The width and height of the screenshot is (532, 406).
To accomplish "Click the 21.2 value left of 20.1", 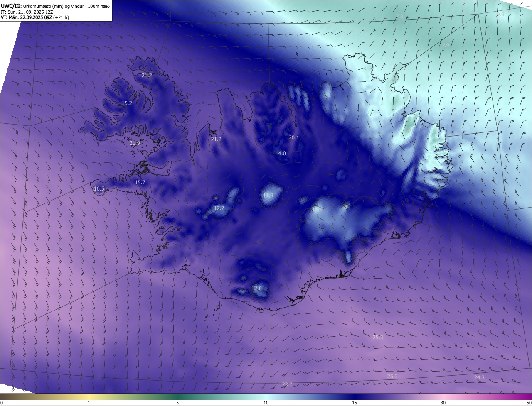I will (216, 139).
